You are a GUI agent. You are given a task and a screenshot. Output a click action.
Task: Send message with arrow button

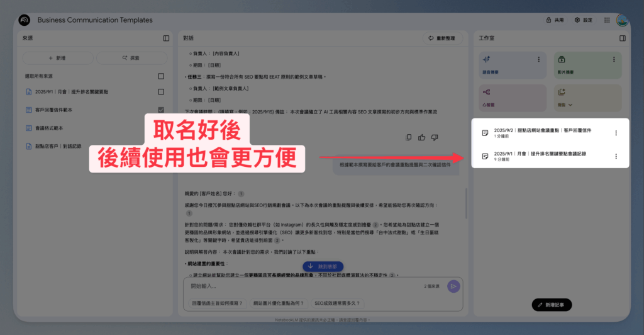(453, 286)
